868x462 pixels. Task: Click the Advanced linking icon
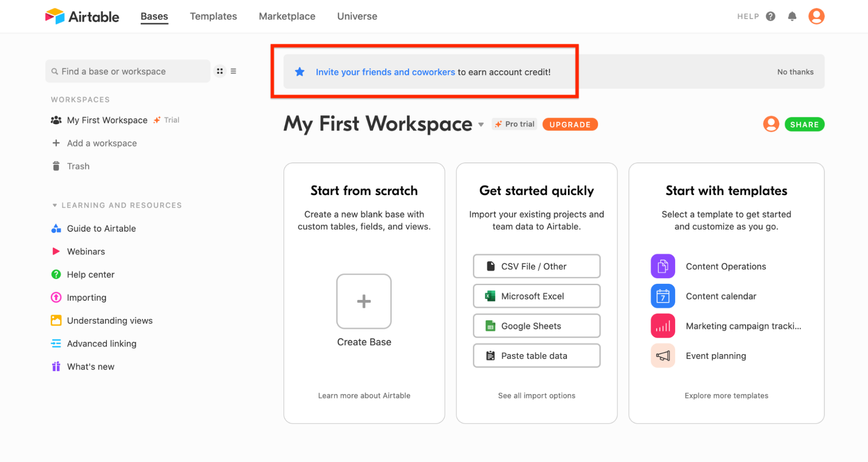point(56,343)
